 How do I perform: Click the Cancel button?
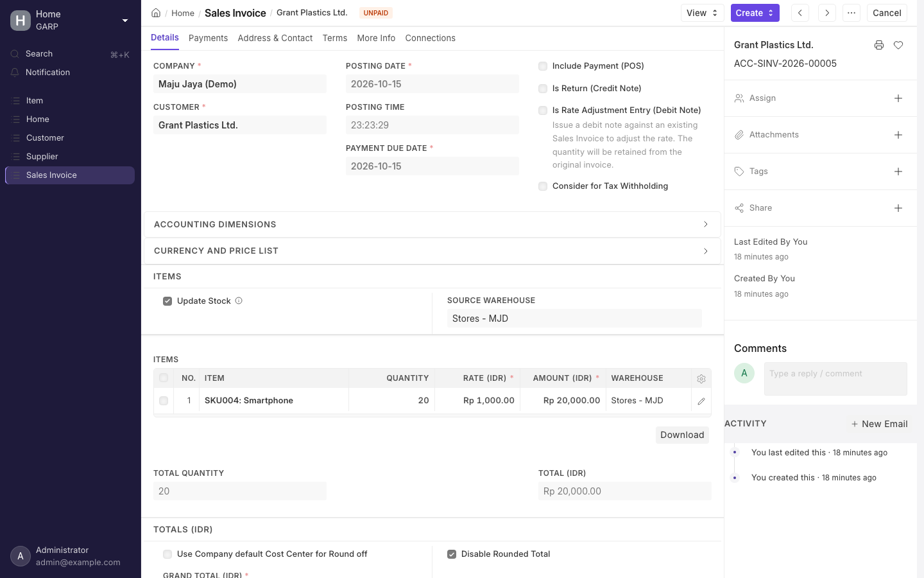[887, 13]
